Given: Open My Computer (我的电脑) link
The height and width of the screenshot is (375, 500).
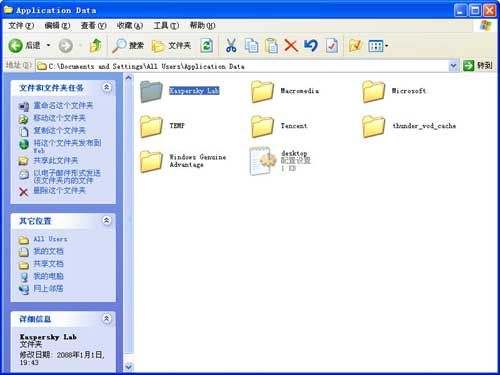Looking at the screenshot, I should click(x=41, y=276).
